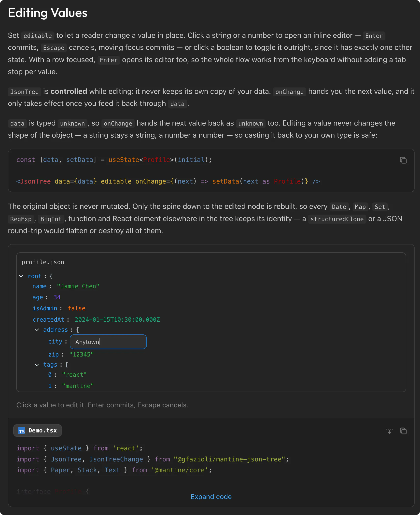Collapse the address node chevron

click(x=37, y=330)
